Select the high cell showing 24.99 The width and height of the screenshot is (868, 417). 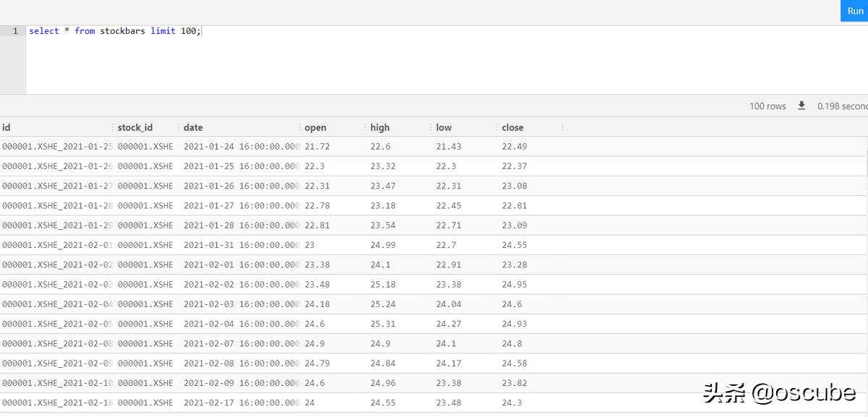click(383, 245)
